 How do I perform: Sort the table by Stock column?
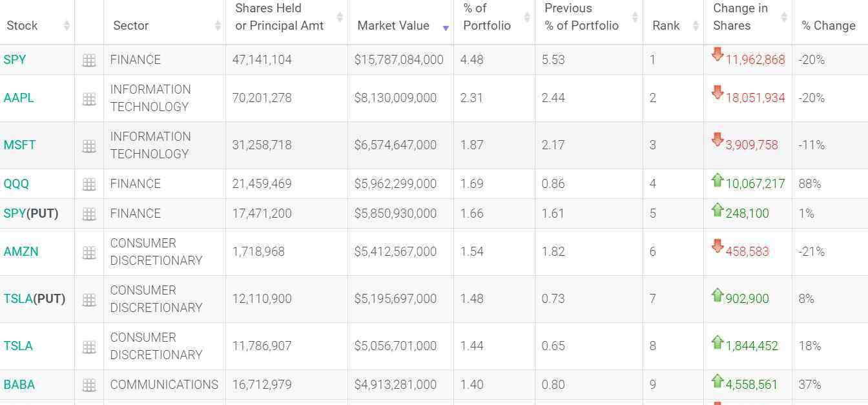[23, 26]
